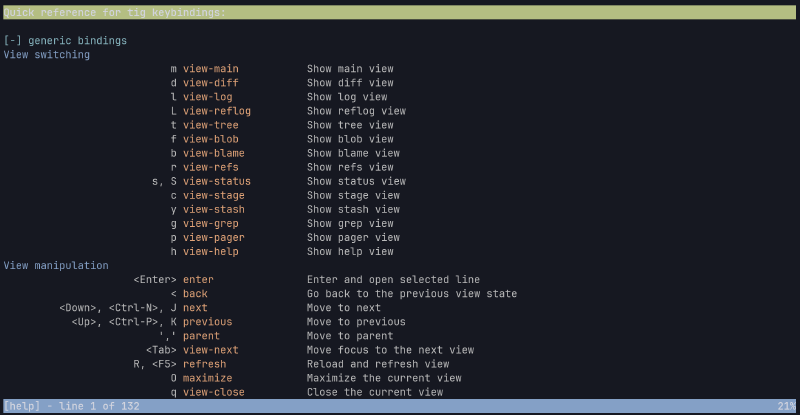Select the view-status binding line
The height and width of the screenshot is (415, 800).
coord(216,181)
